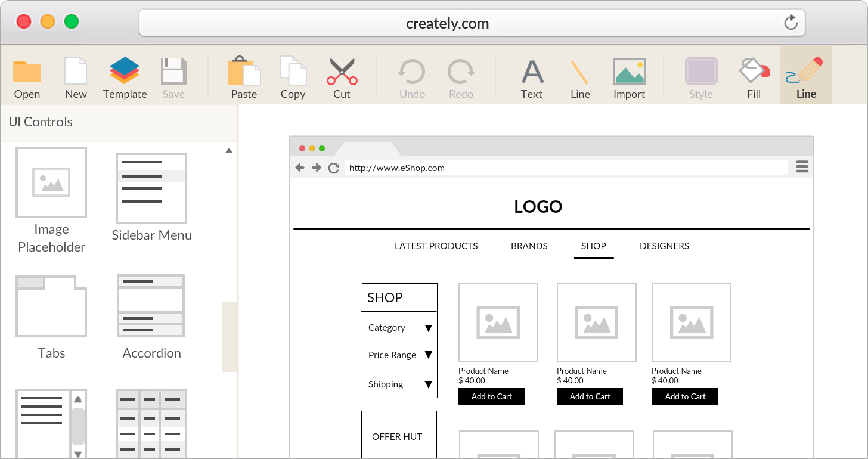Click the first Add to Cart button
This screenshot has width=868, height=459.
(491, 396)
